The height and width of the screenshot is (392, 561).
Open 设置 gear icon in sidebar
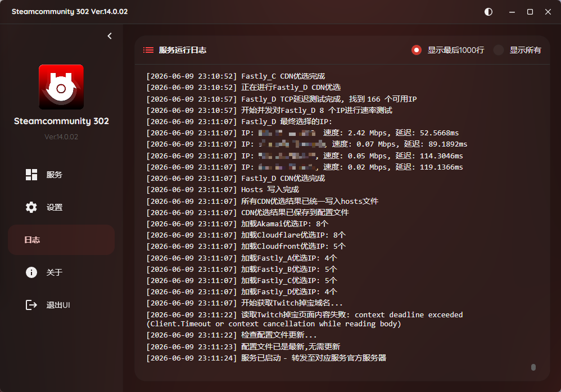pyautogui.click(x=31, y=207)
